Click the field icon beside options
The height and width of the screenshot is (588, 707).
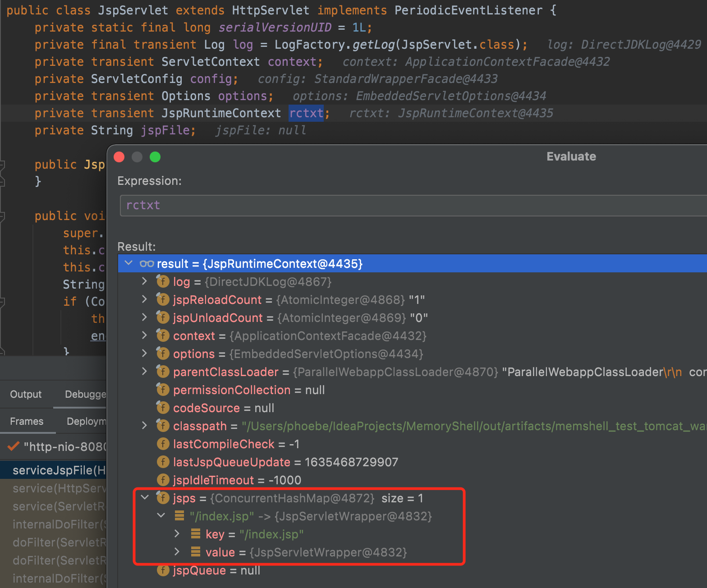[163, 354]
